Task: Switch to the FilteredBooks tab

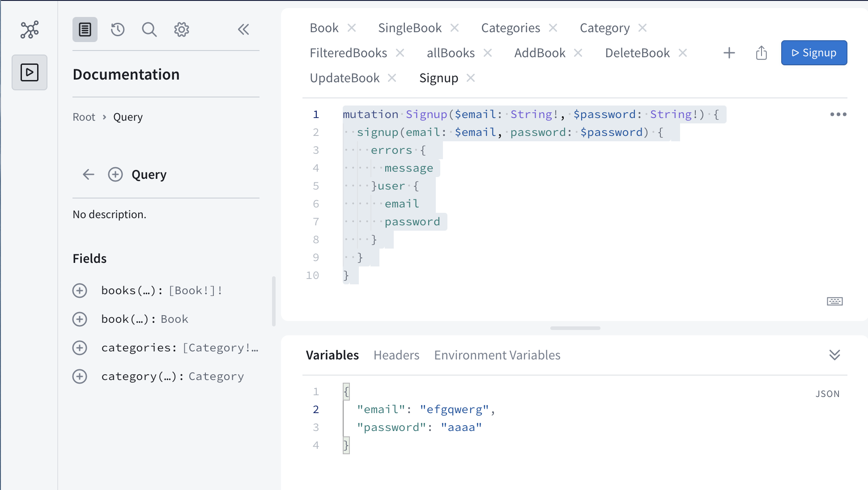Action: (349, 53)
